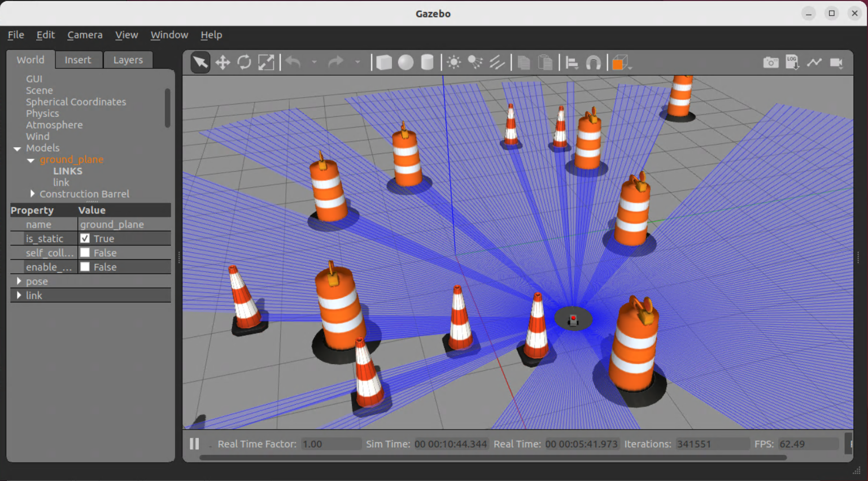Screen dimensions: 868x481
Task: Click the ground_plane name value cell
Action: 124,224
